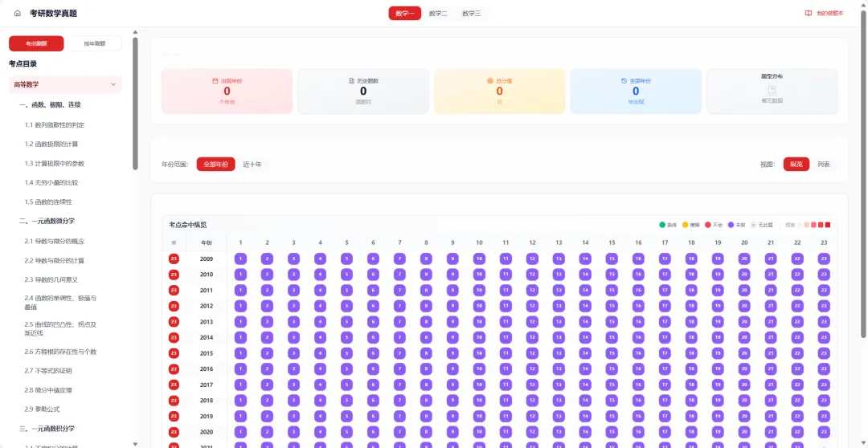
Task: Switch to 数学三 tab
Action: click(471, 14)
